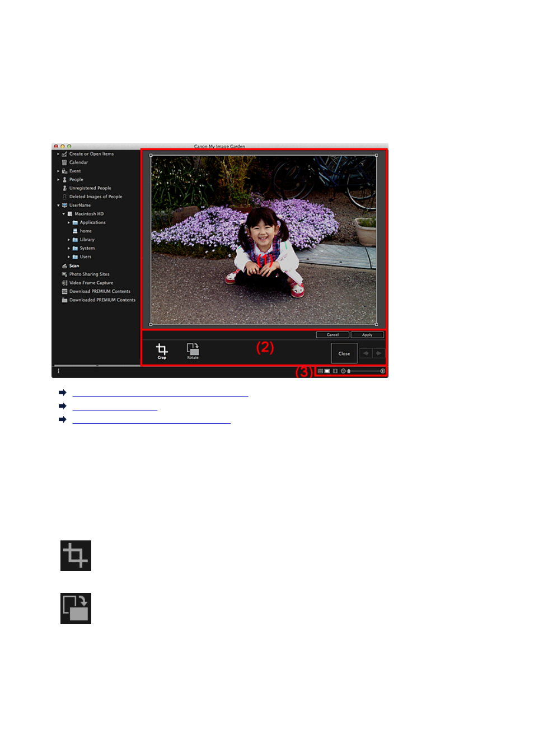The height and width of the screenshot is (756, 534).
Task: Click the top-left crop handle
Action: [151, 155]
